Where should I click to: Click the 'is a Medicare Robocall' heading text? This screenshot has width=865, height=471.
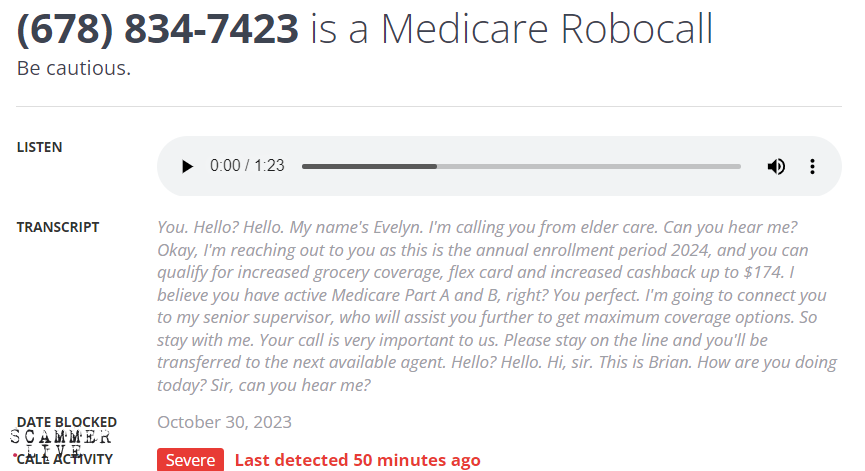click(x=512, y=30)
